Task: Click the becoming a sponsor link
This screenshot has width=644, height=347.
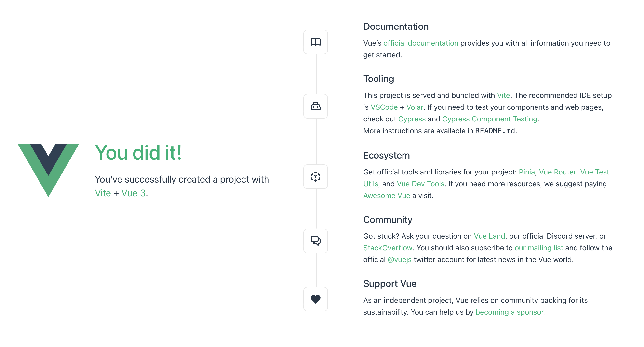Action: [x=510, y=312]
